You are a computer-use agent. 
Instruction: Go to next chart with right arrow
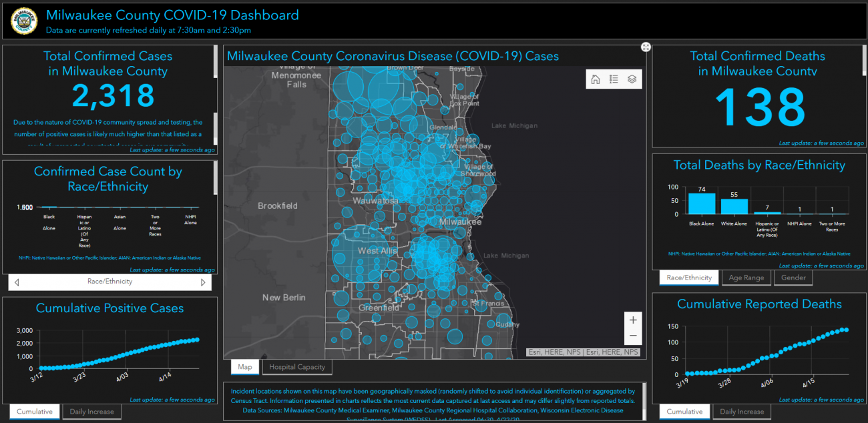click(203, 282)
